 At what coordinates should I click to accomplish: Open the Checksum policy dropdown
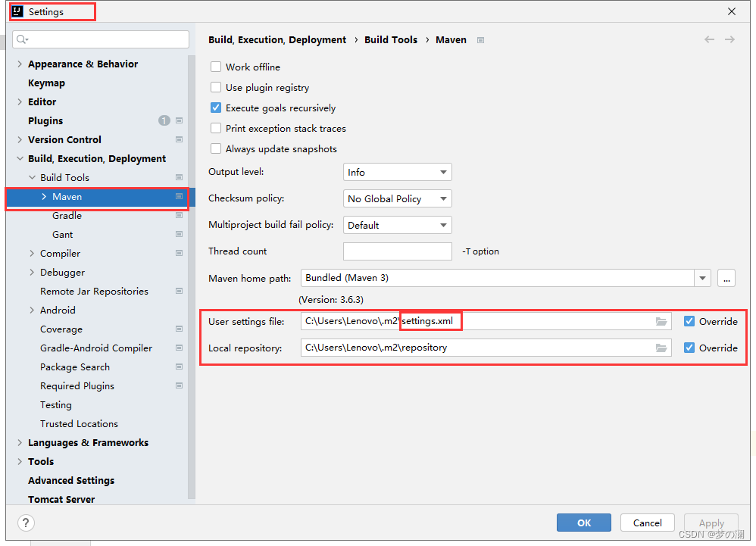click(397, 198)
